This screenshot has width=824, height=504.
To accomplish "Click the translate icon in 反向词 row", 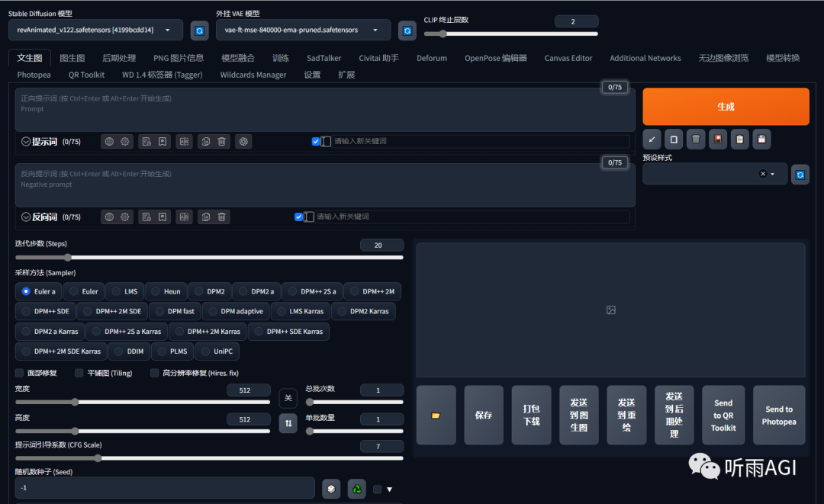I will (x=184, y=217).
